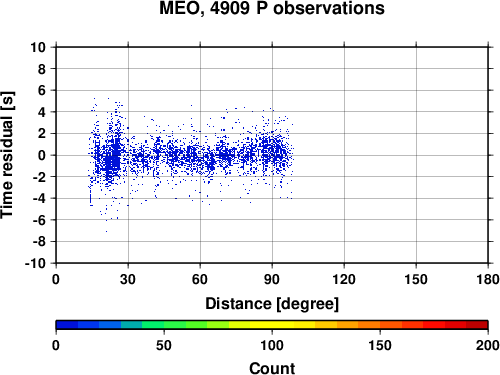Click the x-axis tick label 60
Image resolution: width=500 pixels, height=375 pixels.
click(x=200, y=279)
